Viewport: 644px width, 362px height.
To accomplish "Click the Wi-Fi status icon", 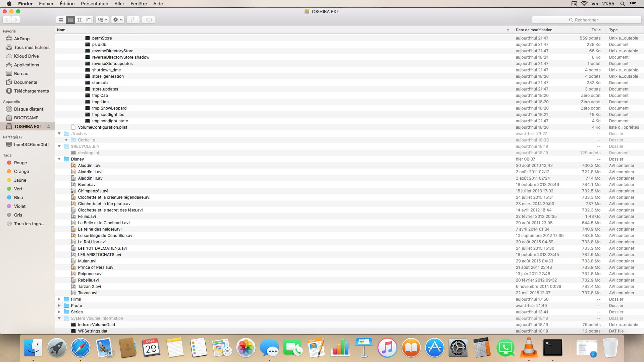I will (584, 4).
